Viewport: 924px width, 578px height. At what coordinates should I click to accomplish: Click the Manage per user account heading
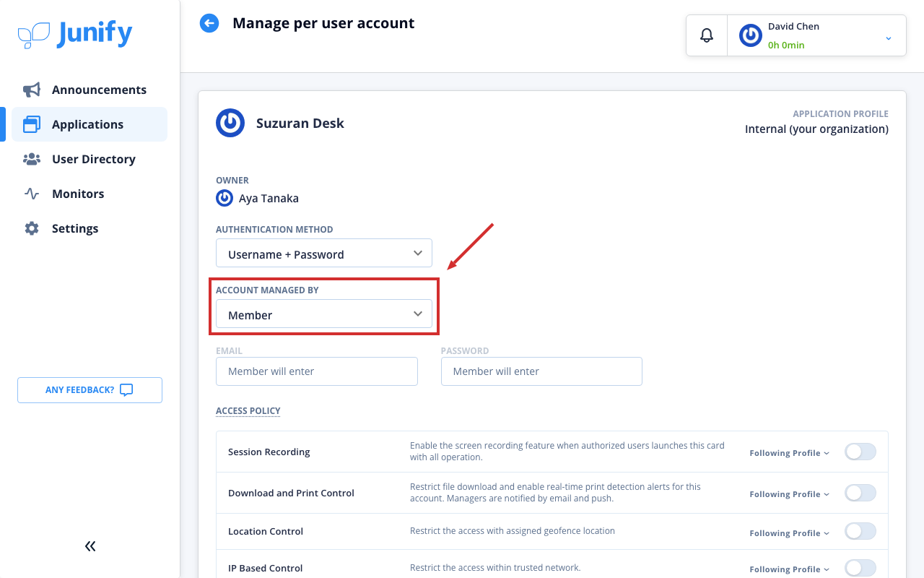click(x=323, y=23)
